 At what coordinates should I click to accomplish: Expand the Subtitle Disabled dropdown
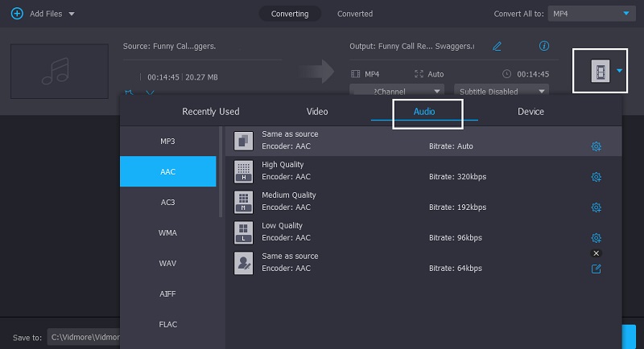click(x=501, y=92)
